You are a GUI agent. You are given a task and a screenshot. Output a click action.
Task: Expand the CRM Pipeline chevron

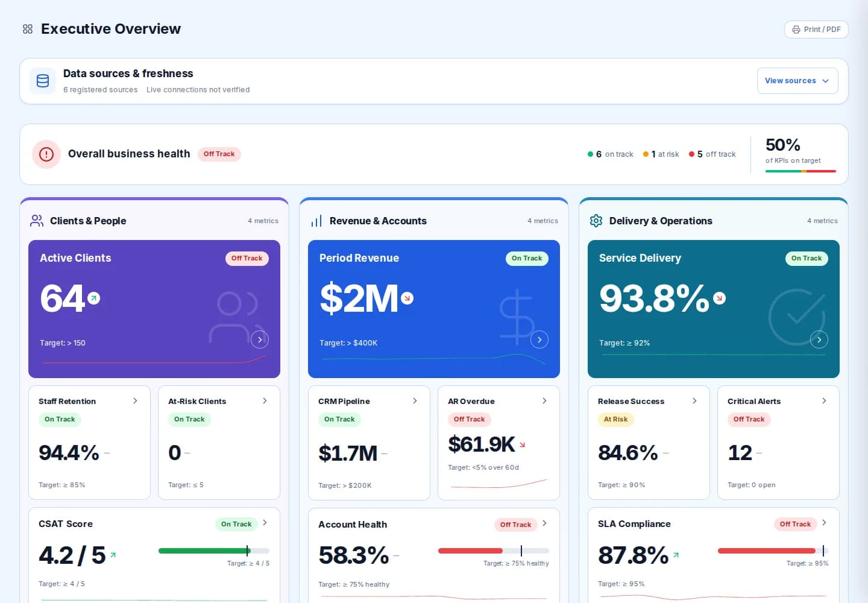click(415, 401)
